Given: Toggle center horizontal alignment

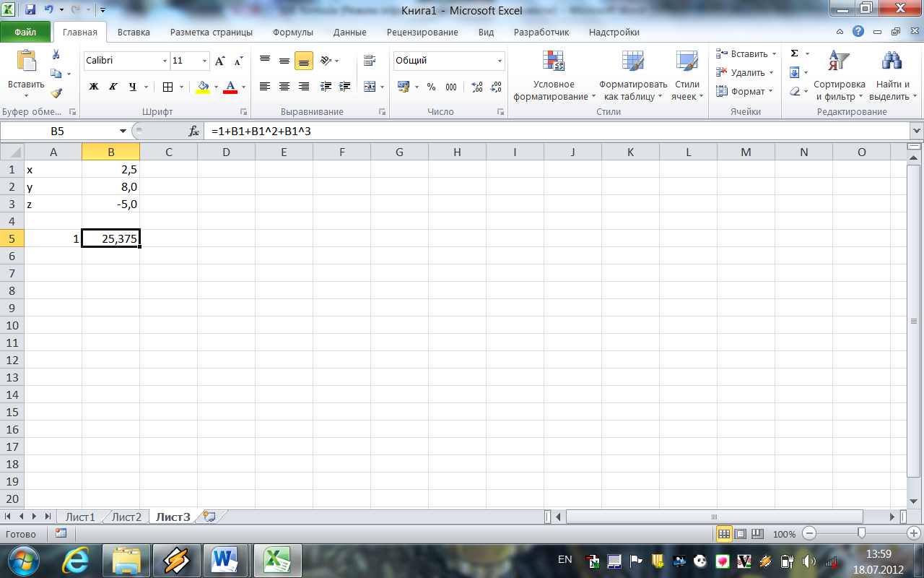Looking at the screenshot, I should coord(284,87).
